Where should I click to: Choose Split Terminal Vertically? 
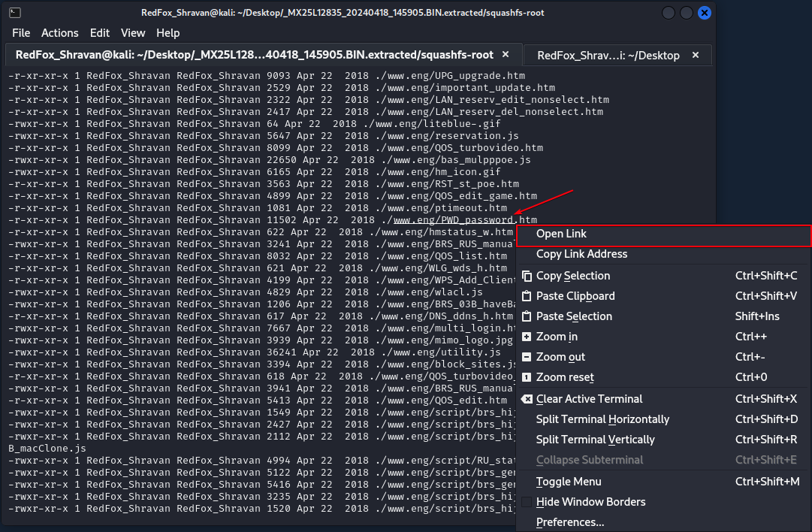tap(663, 440)
